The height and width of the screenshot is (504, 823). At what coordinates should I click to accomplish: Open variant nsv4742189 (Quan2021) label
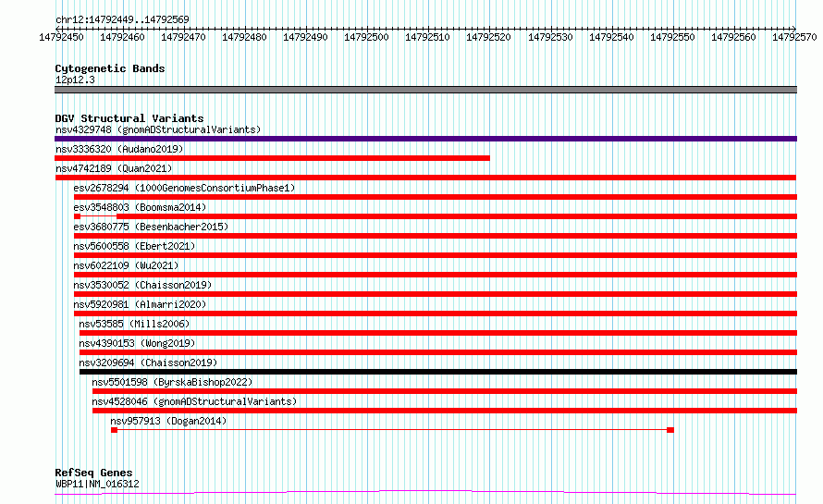[x=114, y=168]
